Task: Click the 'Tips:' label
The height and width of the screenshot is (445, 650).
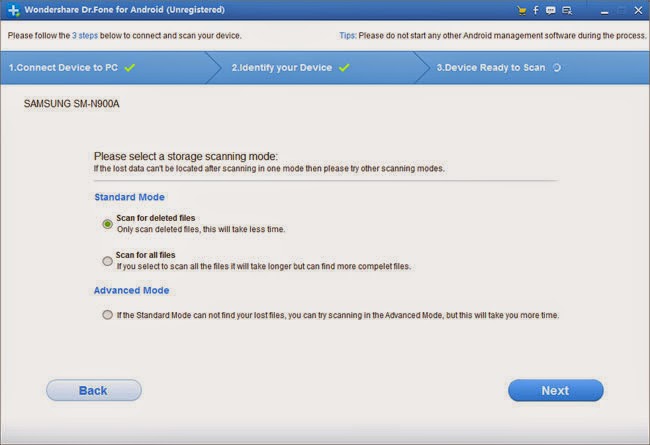Action: click(x=347, y=36)
